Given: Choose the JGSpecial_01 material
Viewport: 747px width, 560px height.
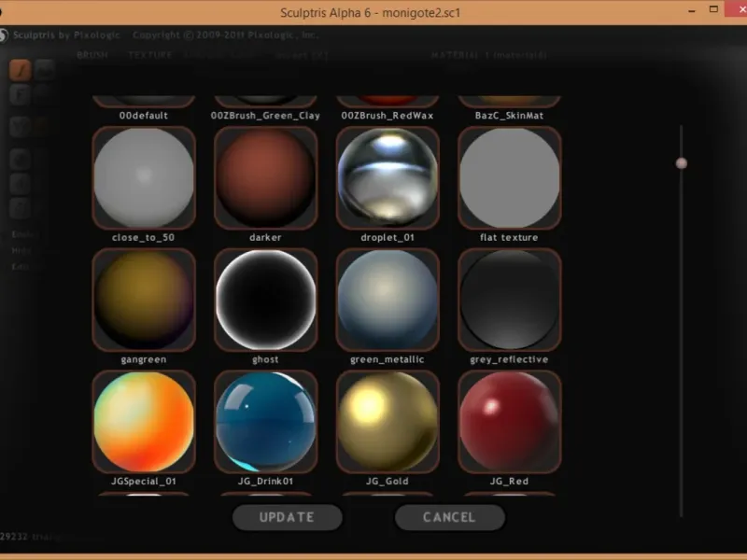Looking at the screenshot, I should 144,422.
